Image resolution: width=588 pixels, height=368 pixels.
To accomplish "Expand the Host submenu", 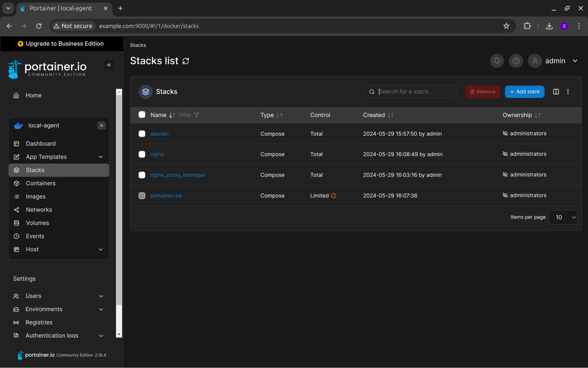I will pyautogui.click(x=101, y=250).
